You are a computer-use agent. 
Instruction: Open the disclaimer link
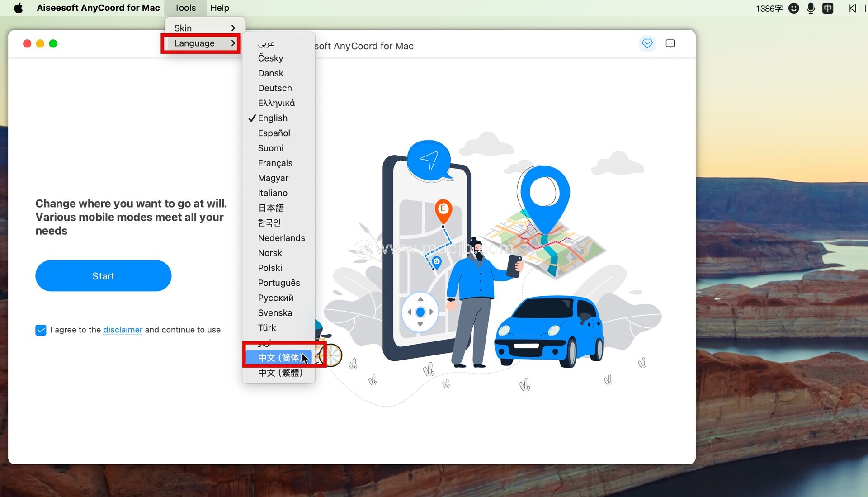[x=123, y=330]
